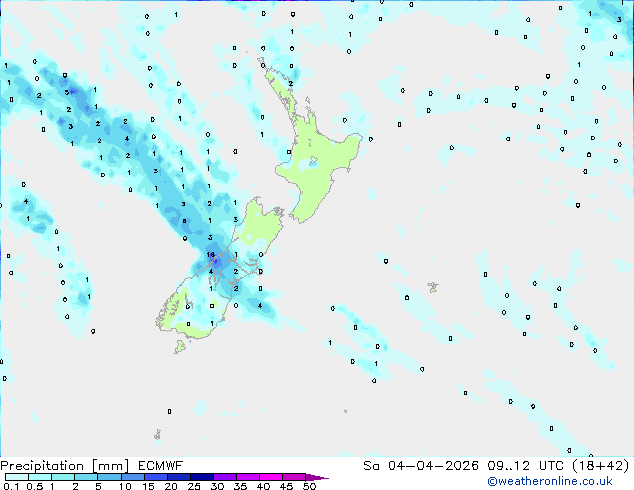Click the above-50 mm legend arrow tip
Image resolution: width=634 pixels, height=490 pixels.
[x=317, y=477]
